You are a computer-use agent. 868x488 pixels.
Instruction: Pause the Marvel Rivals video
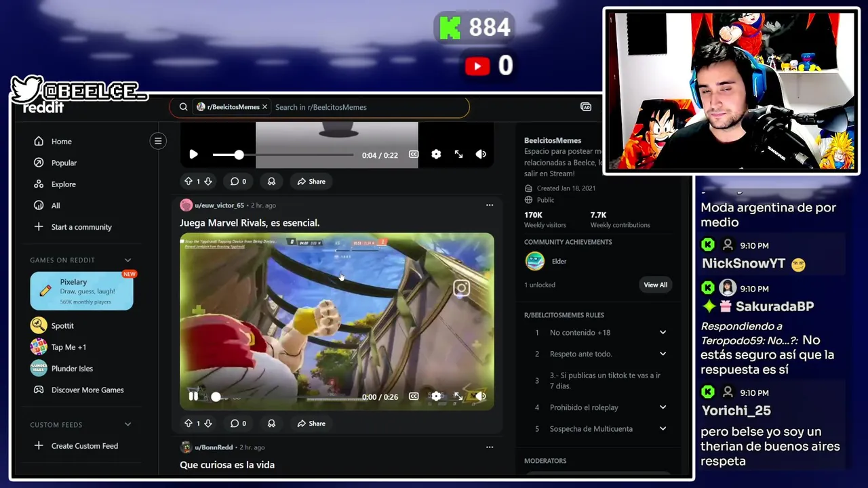tap(193, 396)
